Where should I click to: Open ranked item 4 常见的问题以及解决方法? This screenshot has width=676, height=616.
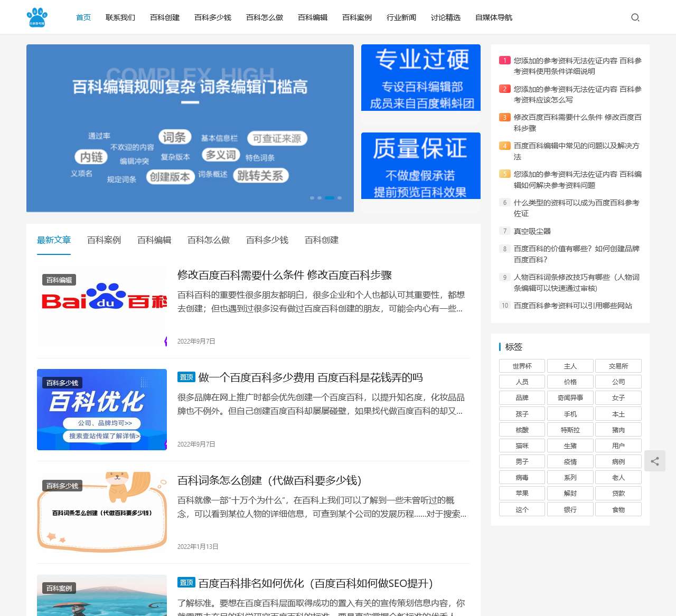pyautogui.click(x=578, y=151)
